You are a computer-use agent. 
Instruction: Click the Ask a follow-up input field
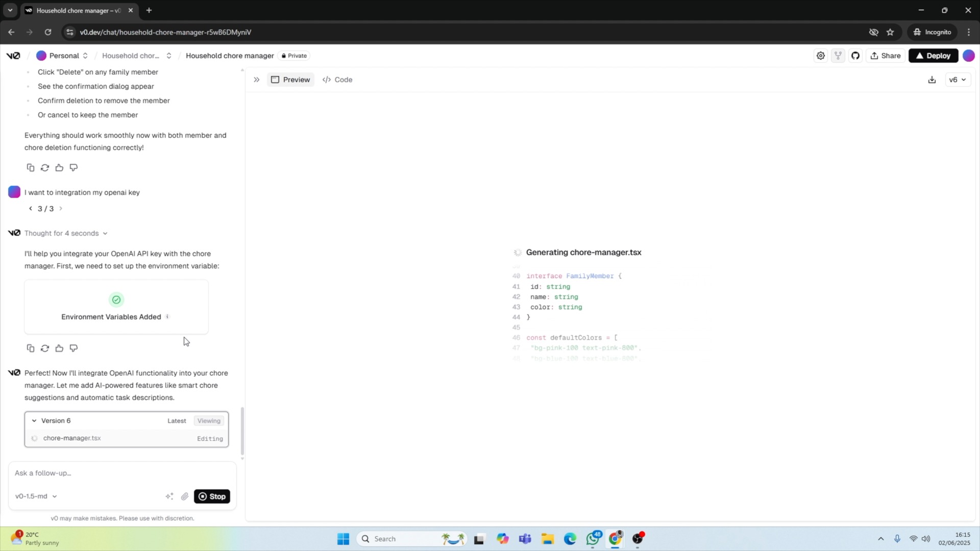(x=102, y=473)
